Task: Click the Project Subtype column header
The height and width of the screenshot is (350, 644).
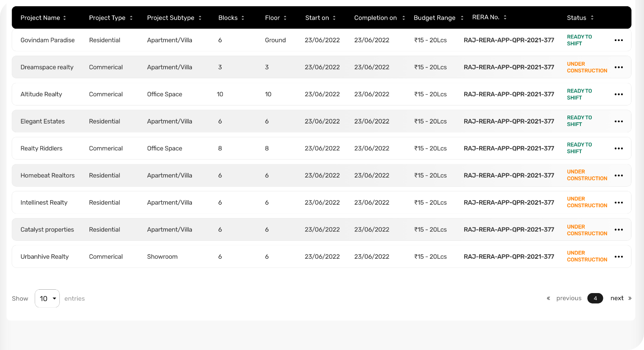Action: point(171,18)
